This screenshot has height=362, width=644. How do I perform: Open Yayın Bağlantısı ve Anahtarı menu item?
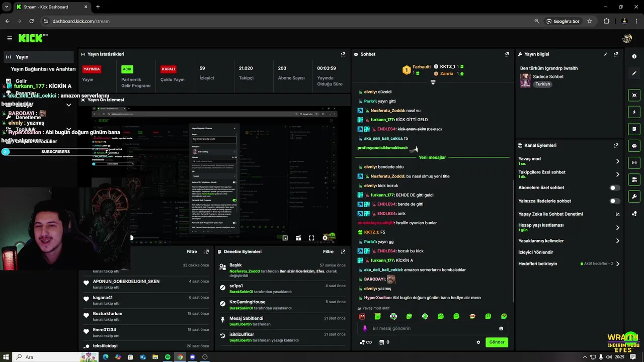pyautogui.click(x=43, y=69)
